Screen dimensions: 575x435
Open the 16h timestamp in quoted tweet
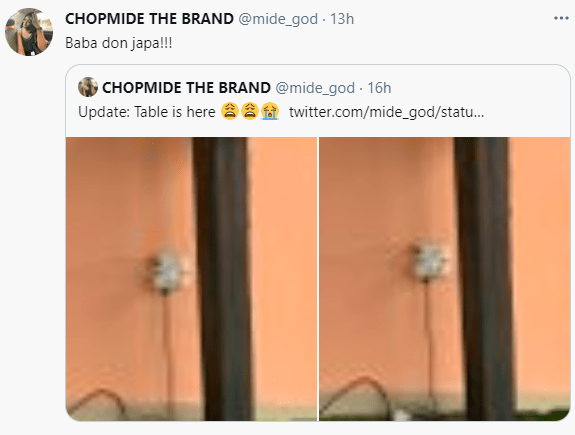pyautogui.click(x=379, y=88)
